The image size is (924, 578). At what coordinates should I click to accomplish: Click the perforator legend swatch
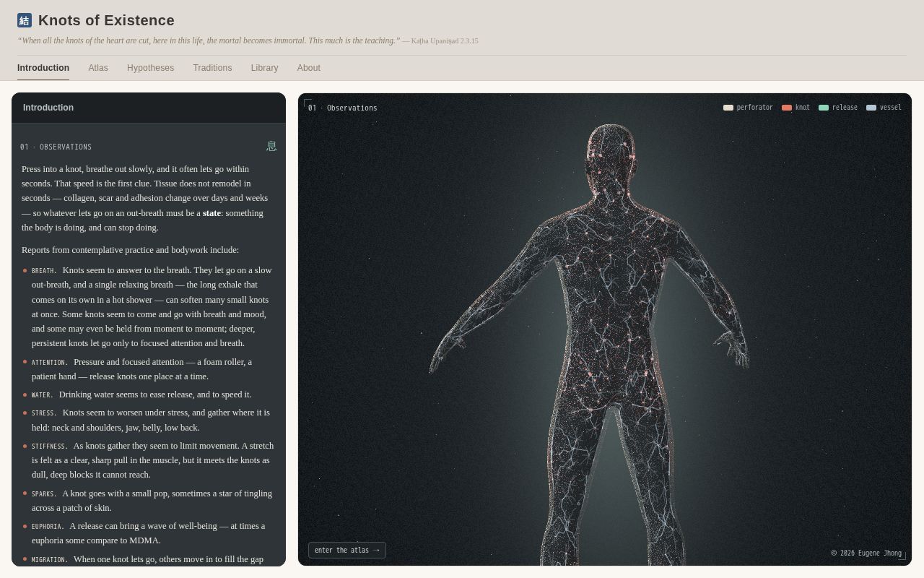(x=728, y=108)
